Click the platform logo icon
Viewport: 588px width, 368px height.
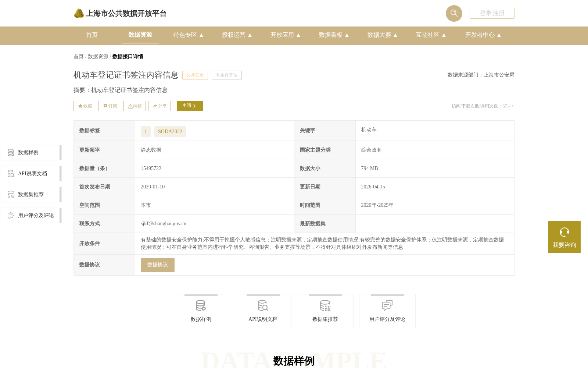[79, 13]
